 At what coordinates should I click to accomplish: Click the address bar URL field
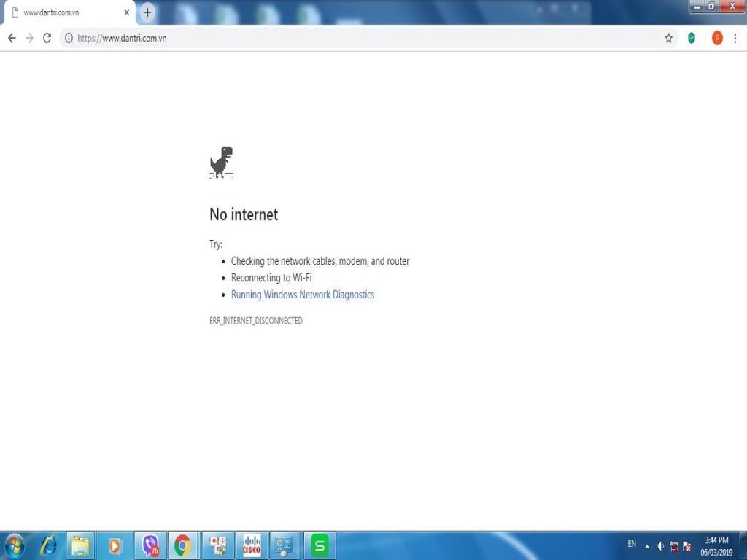[365, 38]
